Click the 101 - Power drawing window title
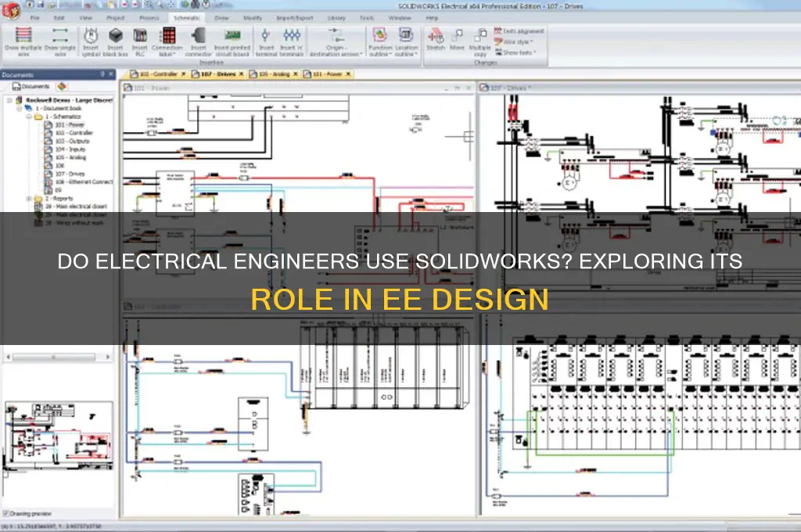 pos(153,88)
